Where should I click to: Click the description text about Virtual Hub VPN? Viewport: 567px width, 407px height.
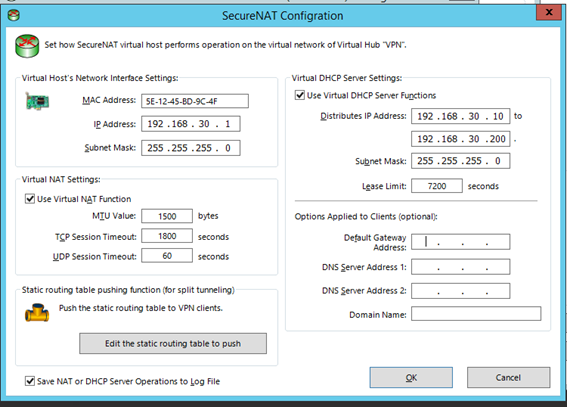pos(225,45)
